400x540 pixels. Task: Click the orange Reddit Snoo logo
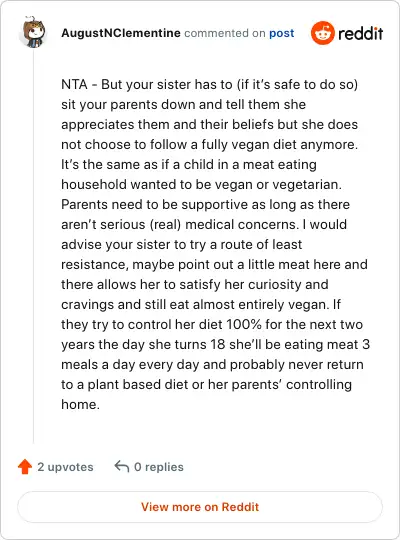click(x=322, y=33)
